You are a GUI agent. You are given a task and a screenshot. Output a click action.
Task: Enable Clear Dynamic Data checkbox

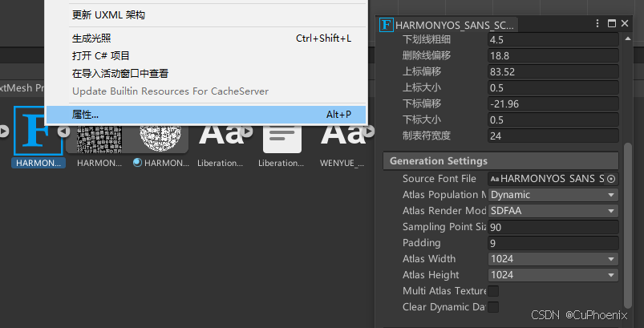493,307
